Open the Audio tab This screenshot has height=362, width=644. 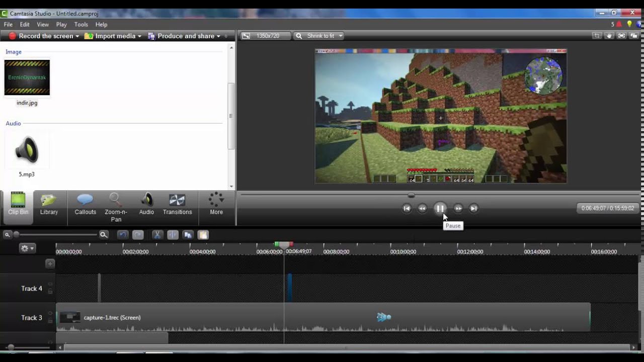(146, 204)
